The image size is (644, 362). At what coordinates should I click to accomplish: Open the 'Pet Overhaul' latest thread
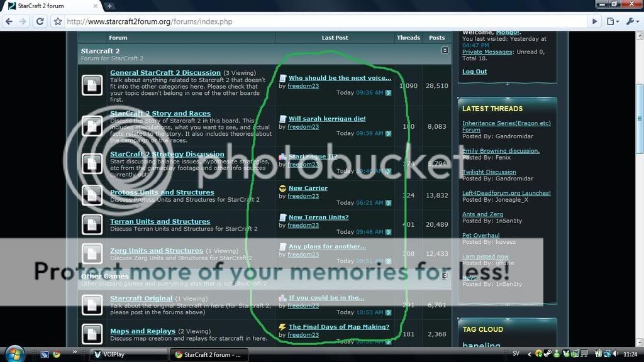tap(481, 235)
